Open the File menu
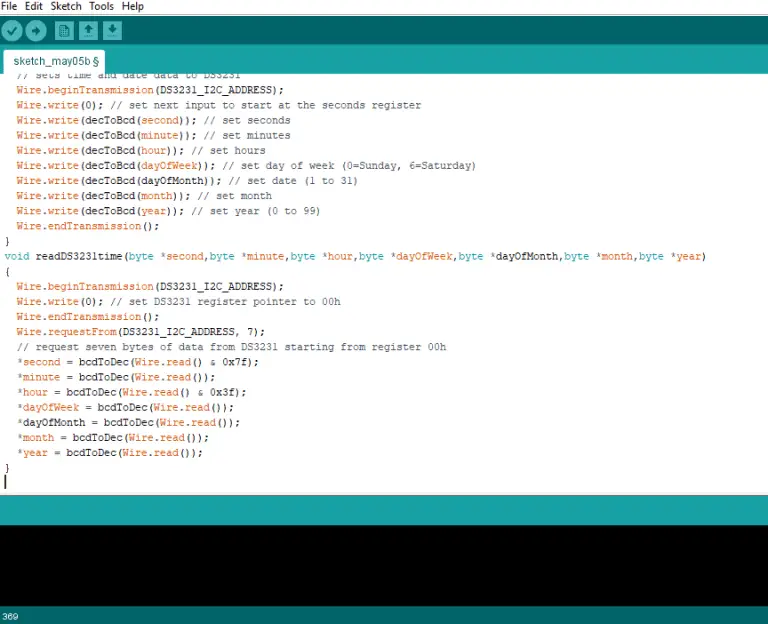 coord(9,6)
